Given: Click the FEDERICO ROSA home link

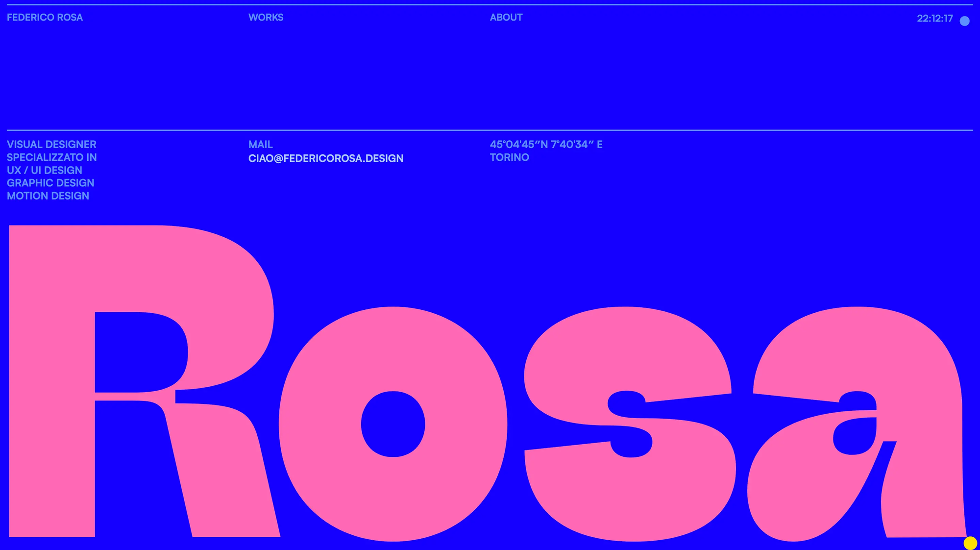Looking at the screenshot, I should click(x=45, y=18).
